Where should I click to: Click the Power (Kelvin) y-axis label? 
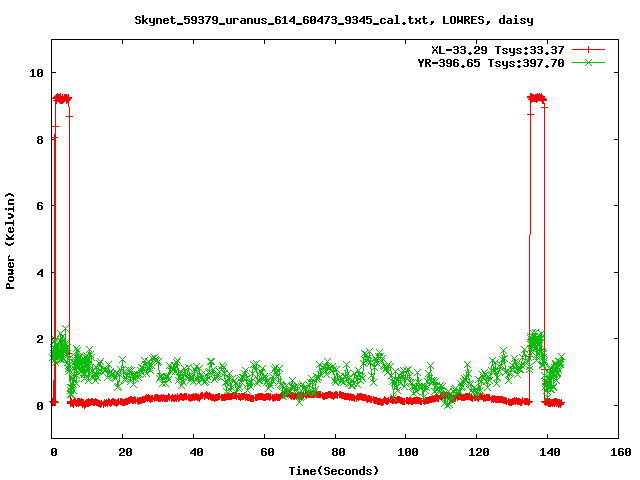pos(10,241)
